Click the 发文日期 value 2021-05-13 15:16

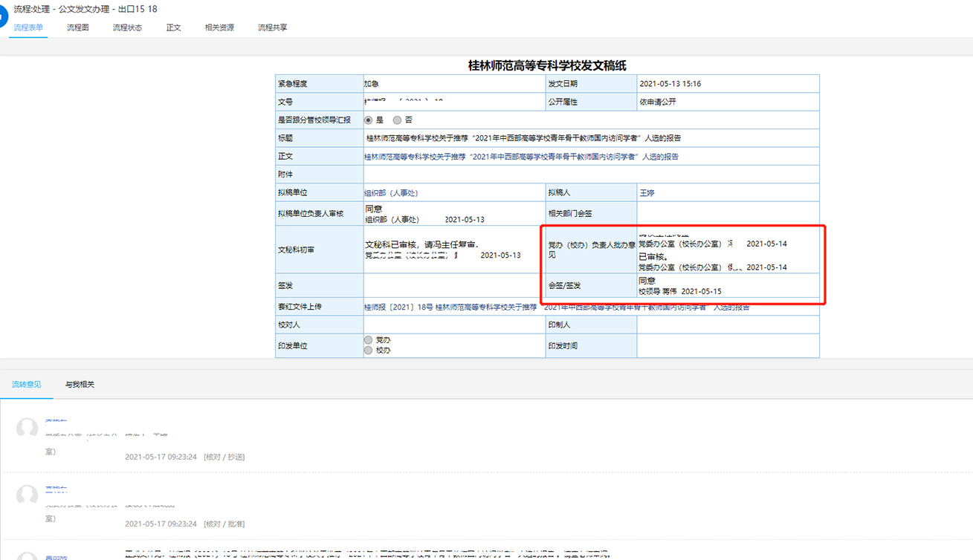coord(670,84)
